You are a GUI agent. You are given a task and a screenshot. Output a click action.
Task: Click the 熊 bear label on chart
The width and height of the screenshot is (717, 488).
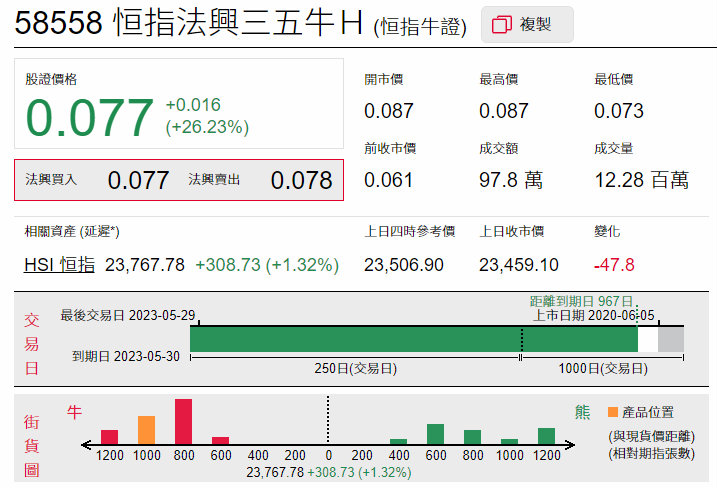(x=583, y=412)
